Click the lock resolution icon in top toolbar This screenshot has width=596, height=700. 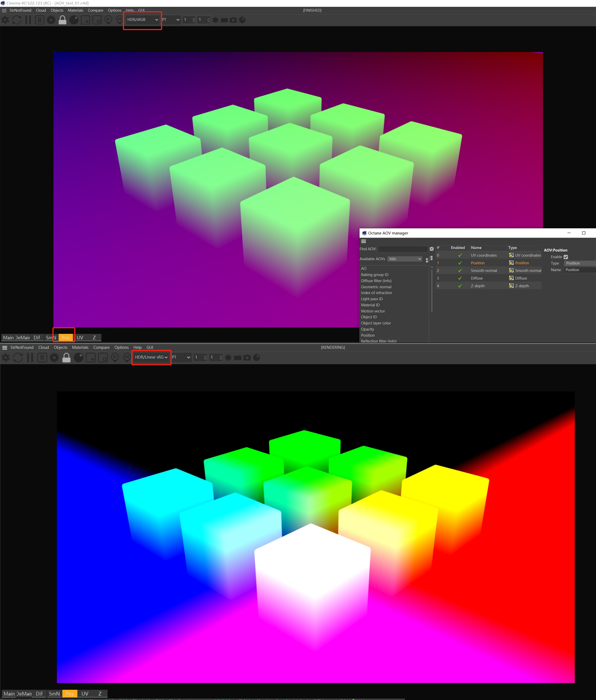[63, 20]
